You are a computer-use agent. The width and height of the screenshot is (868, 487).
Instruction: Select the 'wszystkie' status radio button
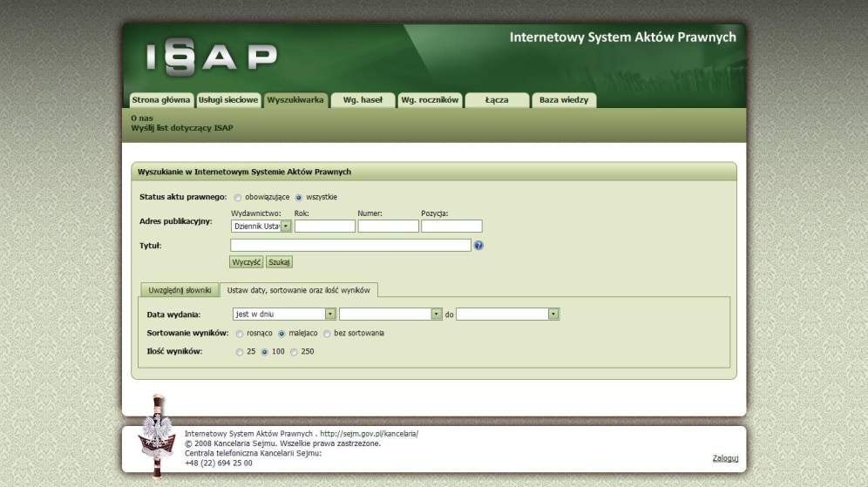(x=299, y=198)
